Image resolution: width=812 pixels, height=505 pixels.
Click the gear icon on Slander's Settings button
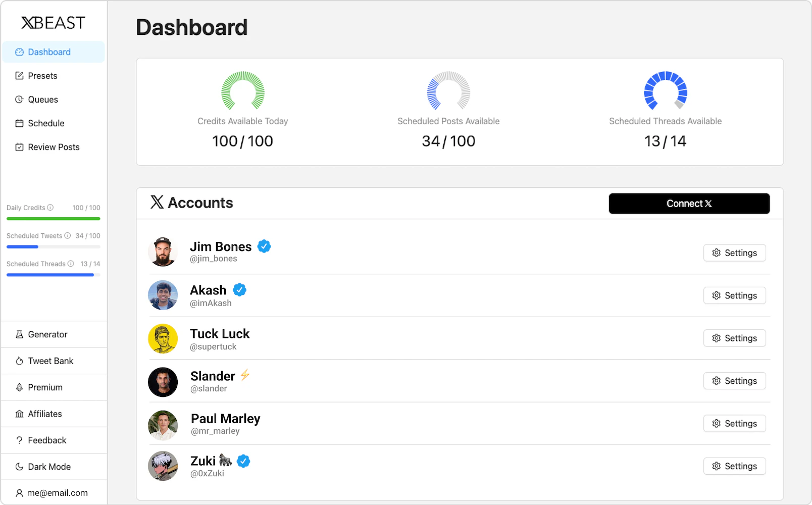(717, 380)
